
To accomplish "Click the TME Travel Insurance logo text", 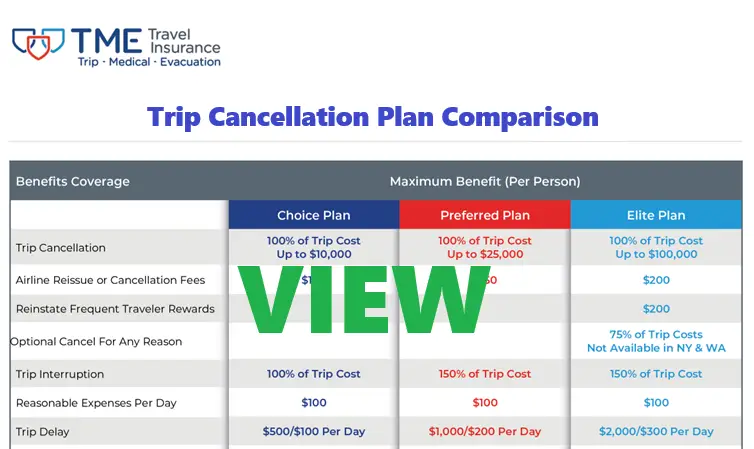I will (x=146, y=46).
